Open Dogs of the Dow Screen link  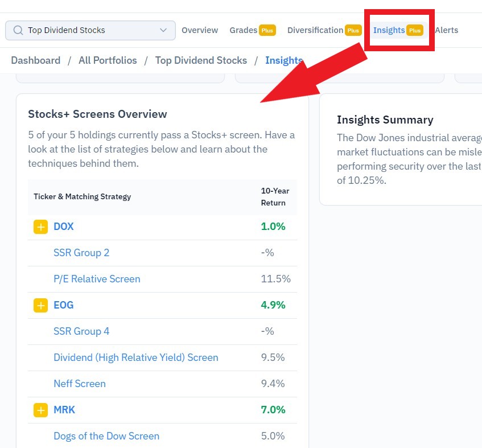(106, 436)
